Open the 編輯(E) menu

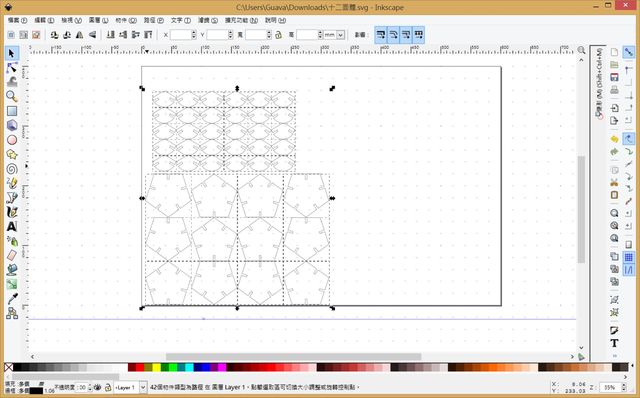[44, 20]
